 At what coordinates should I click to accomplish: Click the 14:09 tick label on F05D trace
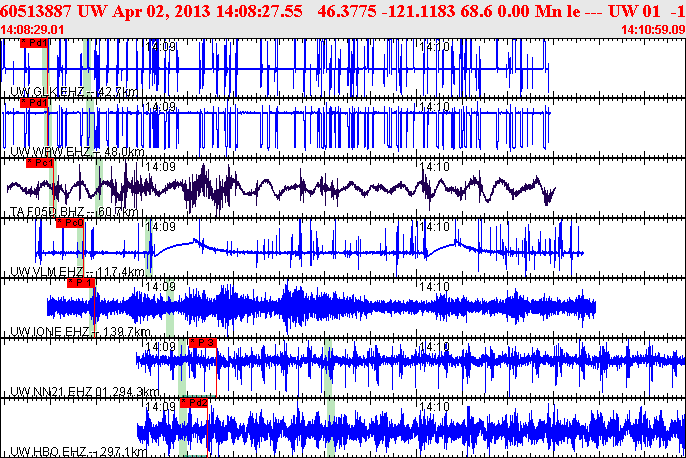(161, 166)
